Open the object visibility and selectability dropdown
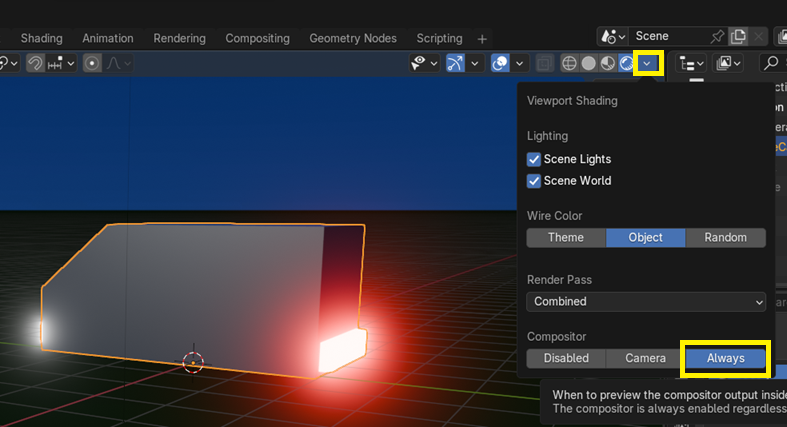The width and height of the screenshot is (787, 427). click(424, 63)
